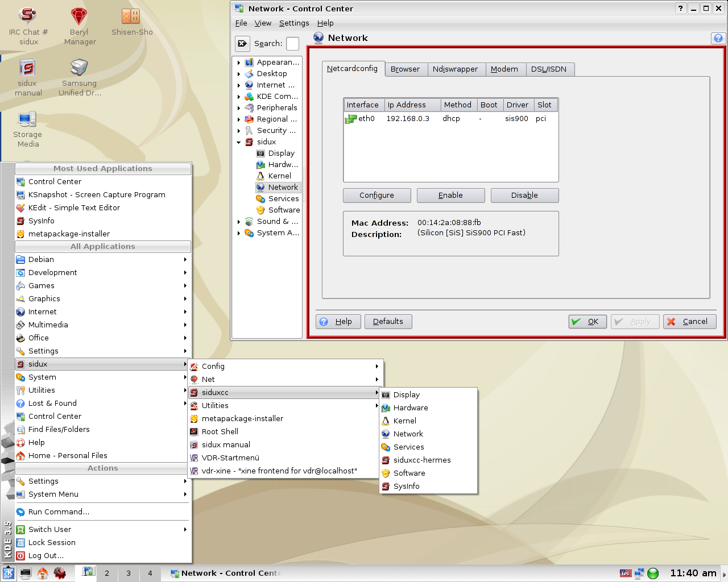Click the green sphere tray icon

[x=653, y=573]
